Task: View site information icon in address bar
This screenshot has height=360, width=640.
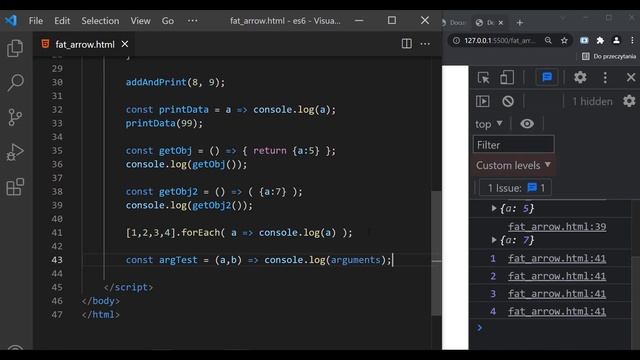Action: [x=456, y=40]
